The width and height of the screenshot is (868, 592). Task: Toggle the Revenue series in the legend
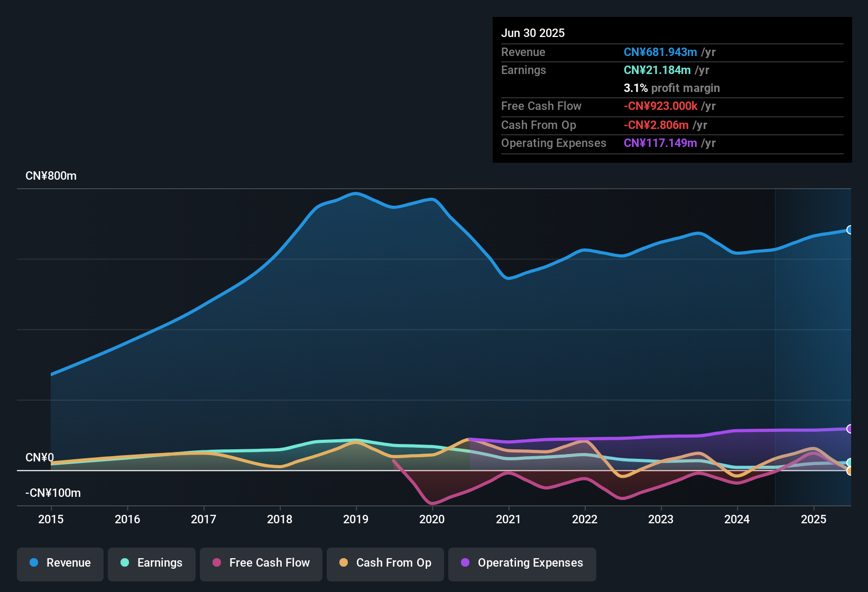pyautogui.click(x=60, y=563)
